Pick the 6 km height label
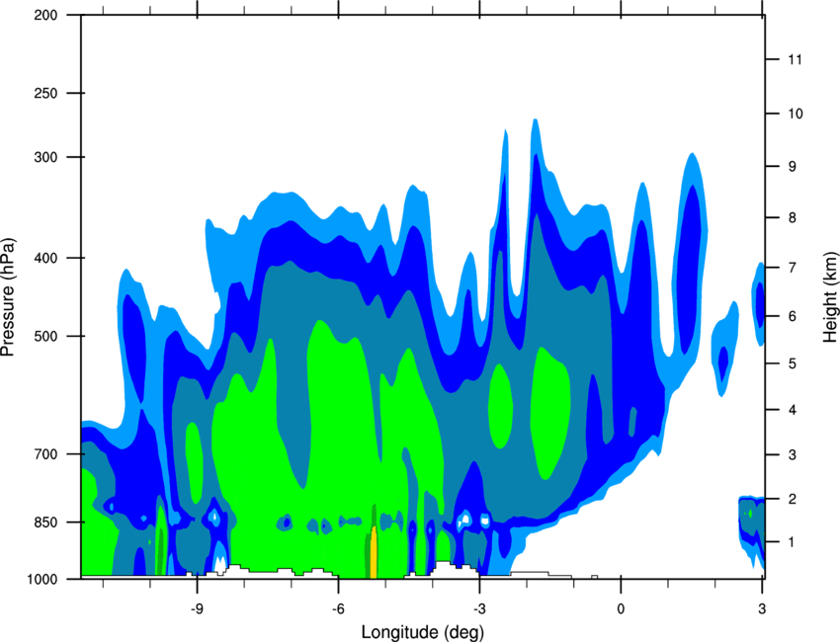Image resolution: width=840 pixels, height=642 pixels. point(793,316)
